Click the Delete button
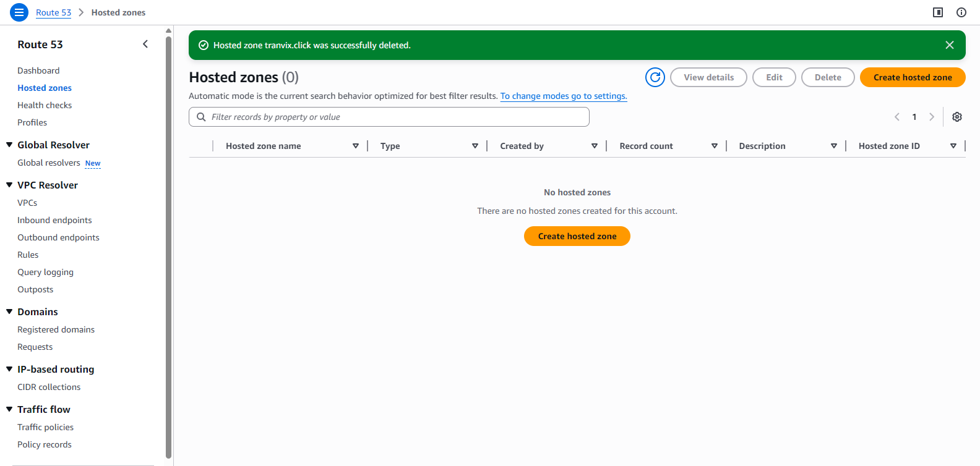Image resolution: width=980 pixels, height=466 pixels. pos(828,77)
